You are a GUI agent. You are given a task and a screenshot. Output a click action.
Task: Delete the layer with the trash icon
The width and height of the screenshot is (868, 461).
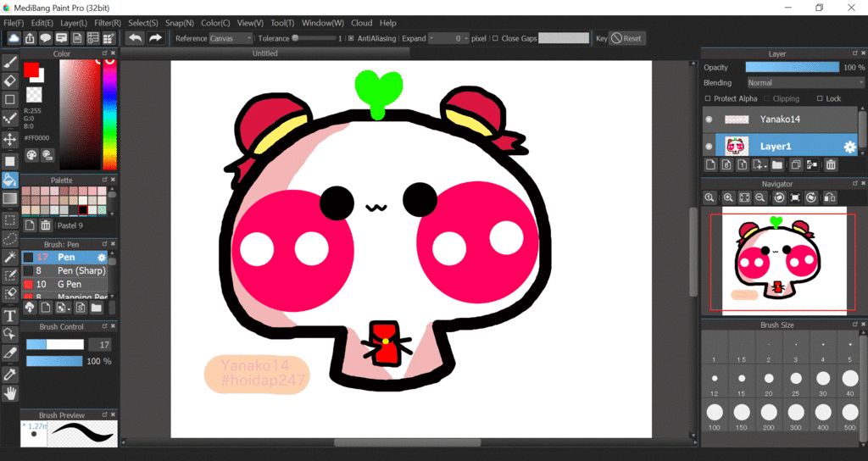[x=831, y=164]
